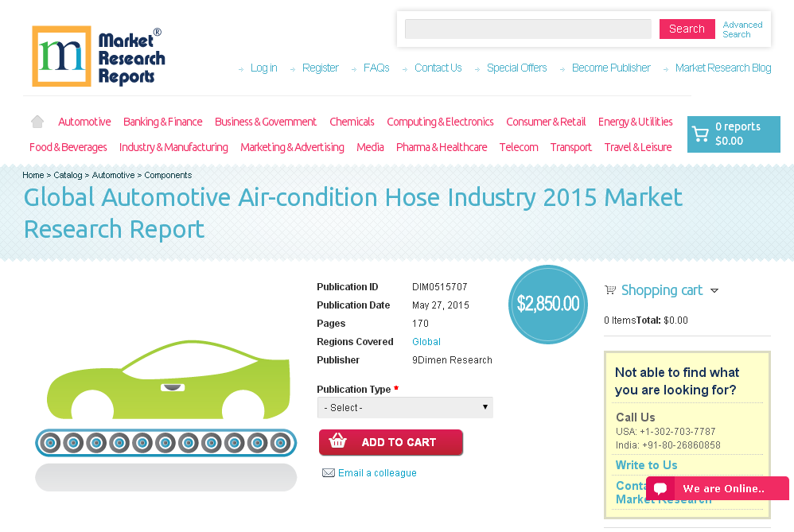Open the We are Online chat bubble icon
The image size is (794, 532).
(661, 488)
